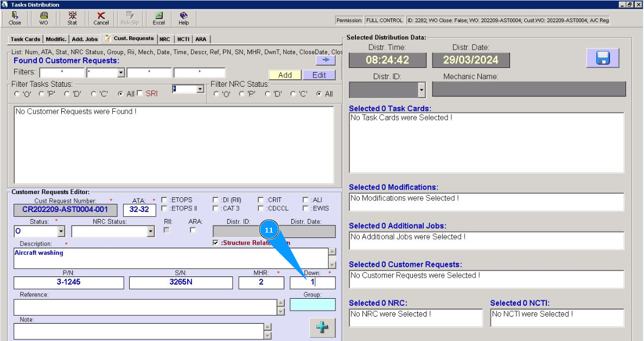Expand the Distr. ID dropdown
Image resolution: width=644 pixels, height=341 pixels.
point(422,89)
